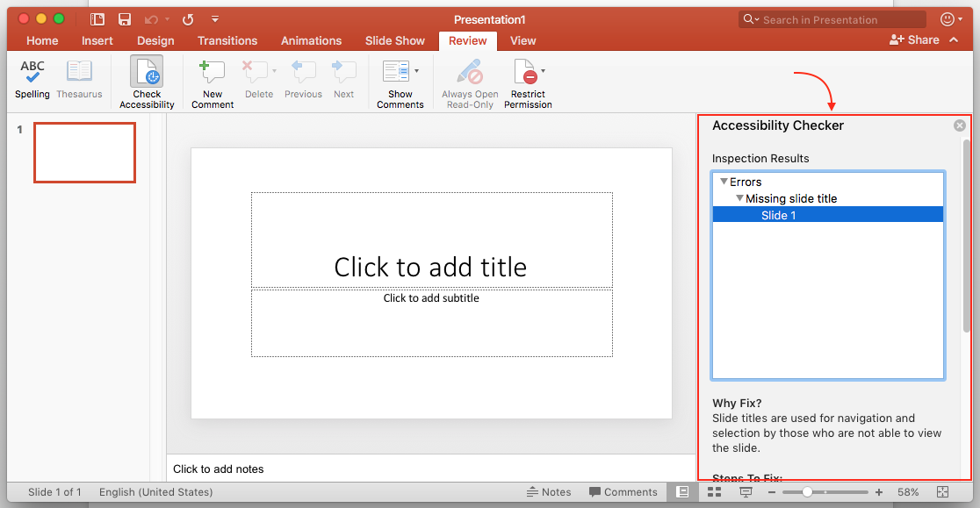Image resolution: width=980 pixels, height=508 pixels.
Task: Toggle Comments pane in status bar
Action: click(x=623, y=492)
